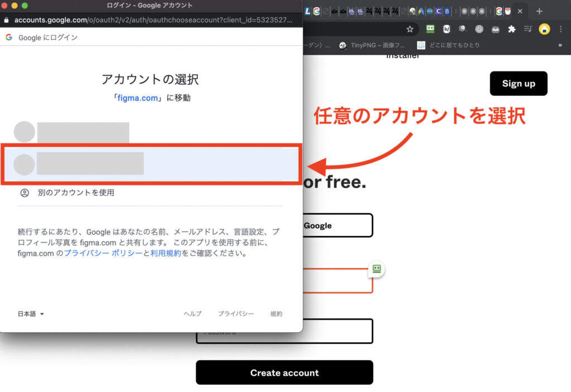Show hidden bookmarks with the » chevron
This screenshot has width=571, height=392.
(x=560, y=45)
